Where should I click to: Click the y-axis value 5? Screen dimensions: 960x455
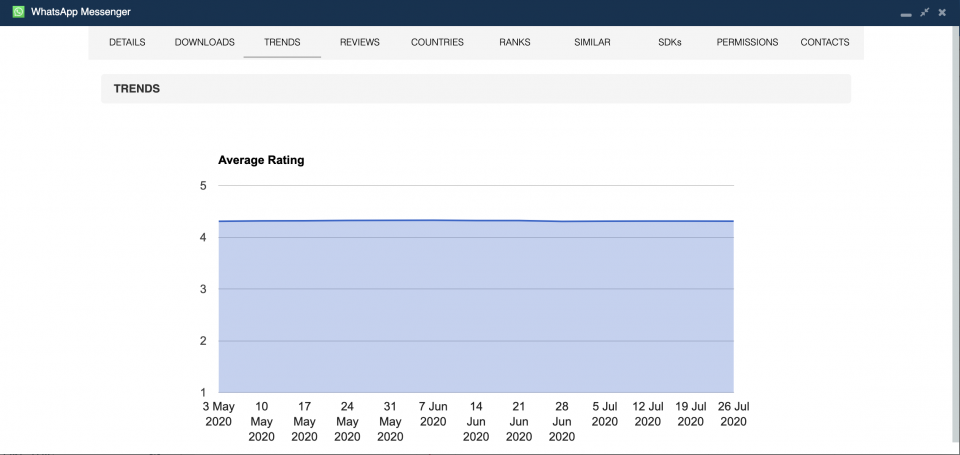(203, 186)
